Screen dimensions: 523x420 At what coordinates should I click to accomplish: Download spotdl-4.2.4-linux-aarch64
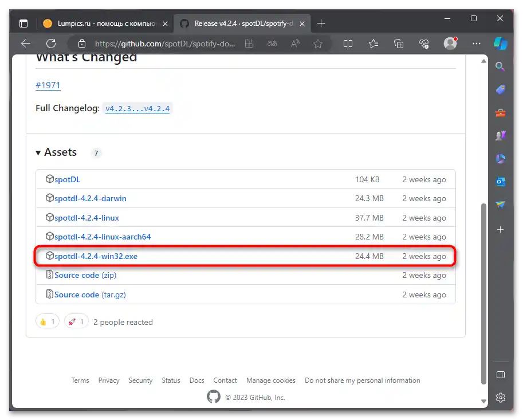click(x=103, y=237)
